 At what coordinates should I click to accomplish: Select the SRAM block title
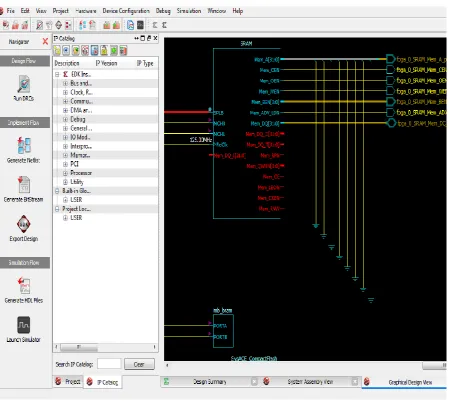(246, 44)
